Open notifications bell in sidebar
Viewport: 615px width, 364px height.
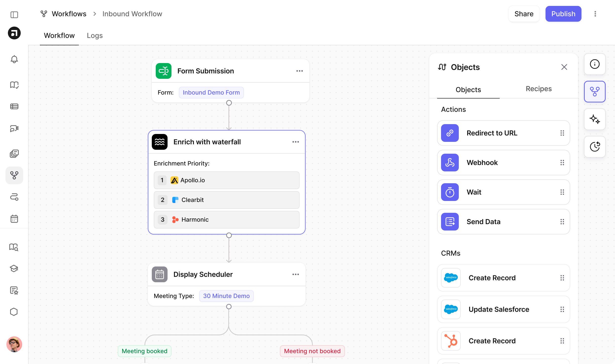[14, 59]
